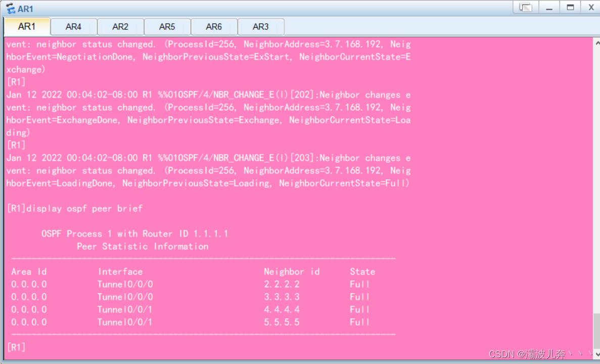
Task: Click Tunnel0/0/0 in the 2.2.2.2 row
Action: [125, 285]
